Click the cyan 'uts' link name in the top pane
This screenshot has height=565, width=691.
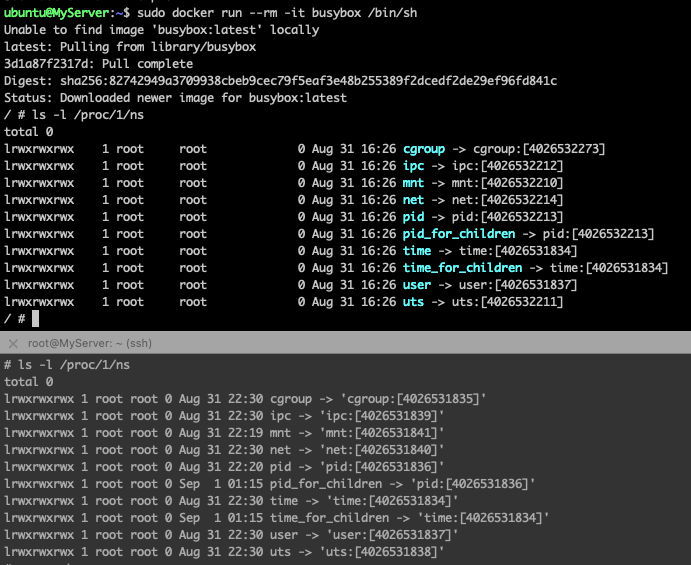pyautogui.click(x=413, y=302)
